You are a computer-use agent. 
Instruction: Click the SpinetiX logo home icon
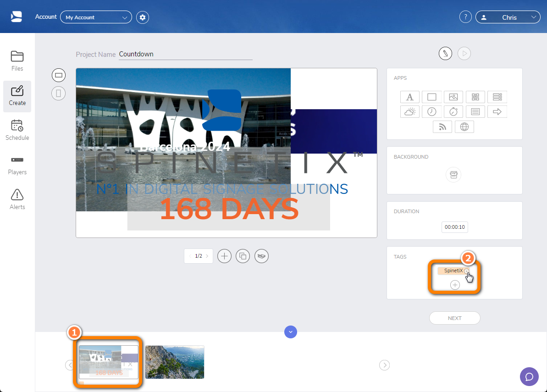click(x=17, y=17)
